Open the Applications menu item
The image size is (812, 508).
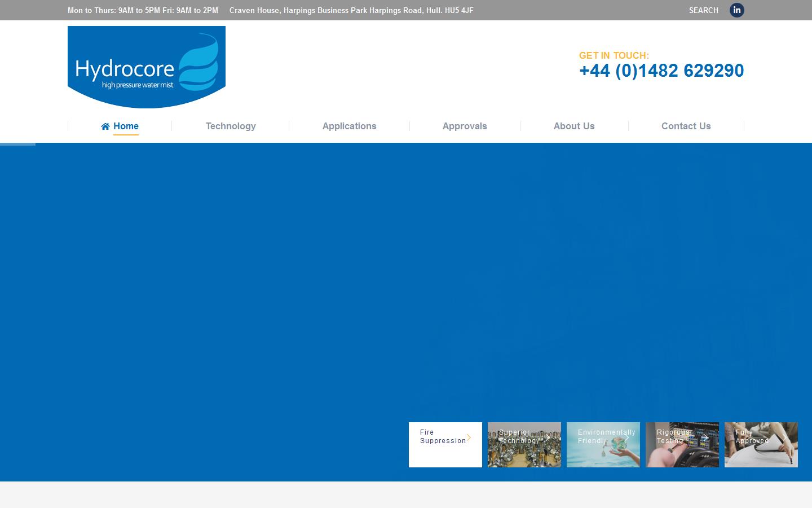349,126
